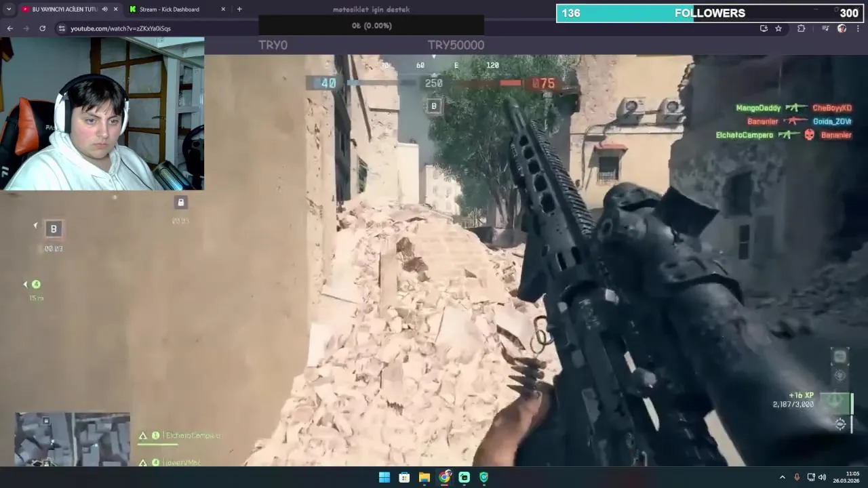
Task: Click the B objective marker at top
Action: click(x=434, y=106)
